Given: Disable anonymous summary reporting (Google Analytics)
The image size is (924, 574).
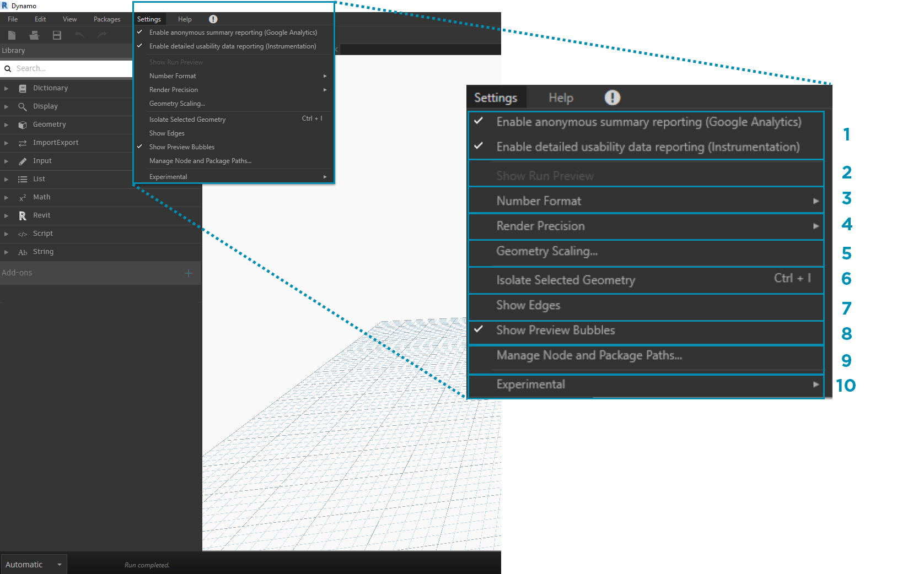Looking at the screenshot, I should pyautogui.click(x=233, y=33).
